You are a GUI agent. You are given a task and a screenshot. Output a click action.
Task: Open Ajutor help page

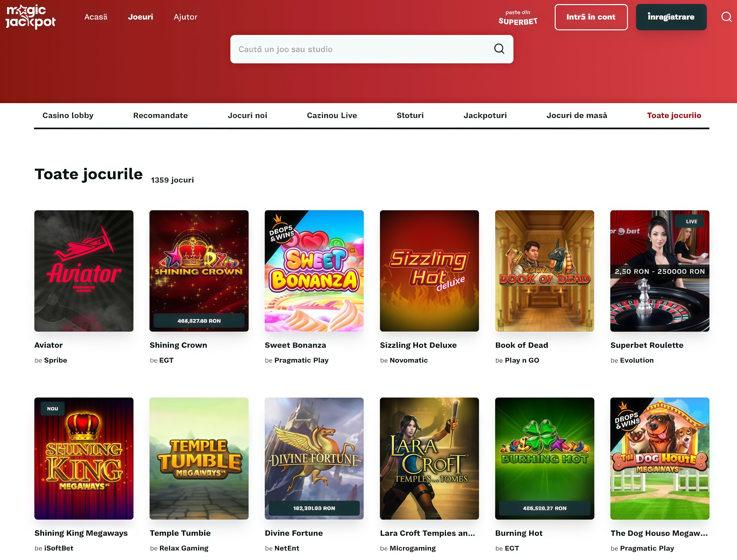click(x=186, y=17)
